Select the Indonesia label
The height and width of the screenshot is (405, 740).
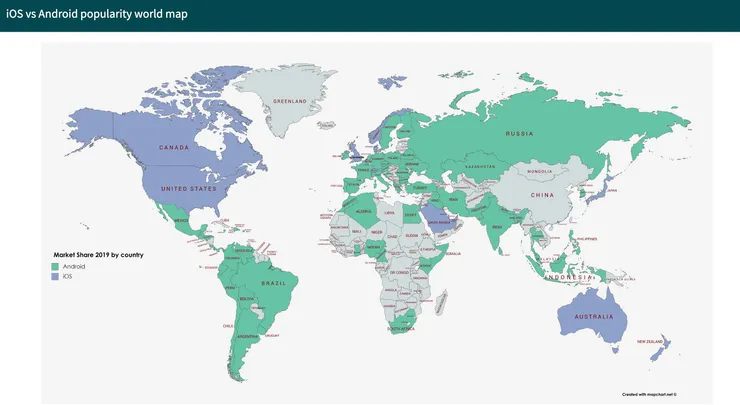569,277
